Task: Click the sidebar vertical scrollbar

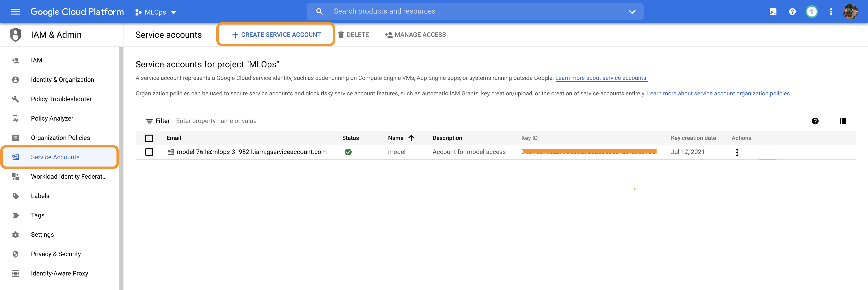Action: (x=121, y=168)
